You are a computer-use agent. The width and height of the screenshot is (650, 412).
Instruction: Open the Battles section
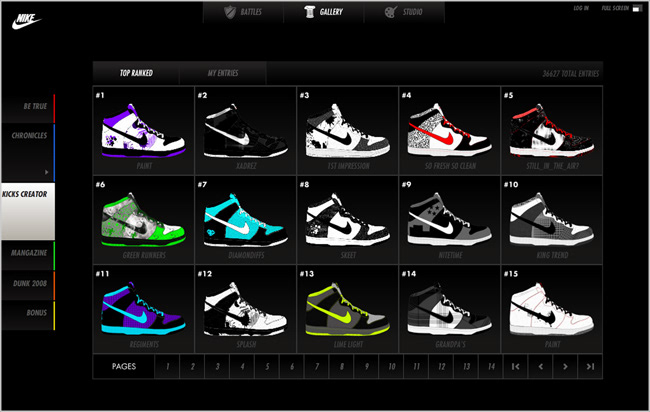pyautogui.click(x=243, y=12)
